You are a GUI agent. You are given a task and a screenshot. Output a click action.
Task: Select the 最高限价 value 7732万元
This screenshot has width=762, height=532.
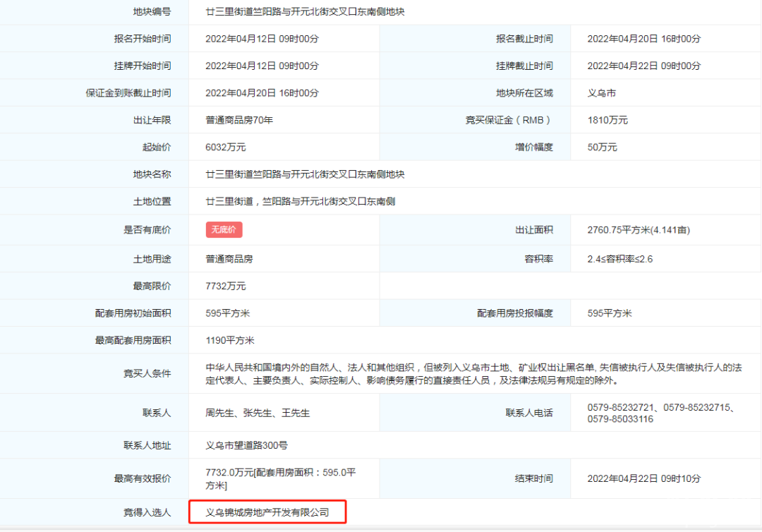225,286
